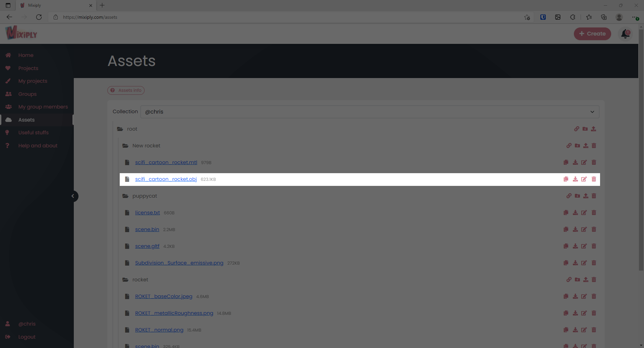Open Subdivision_Surface_emissive.png link

pyautogui.click(x=179, y=263)
